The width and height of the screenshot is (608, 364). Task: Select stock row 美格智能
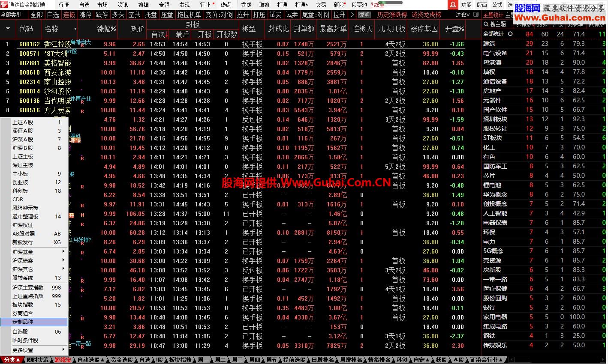[x=240, y=63]
